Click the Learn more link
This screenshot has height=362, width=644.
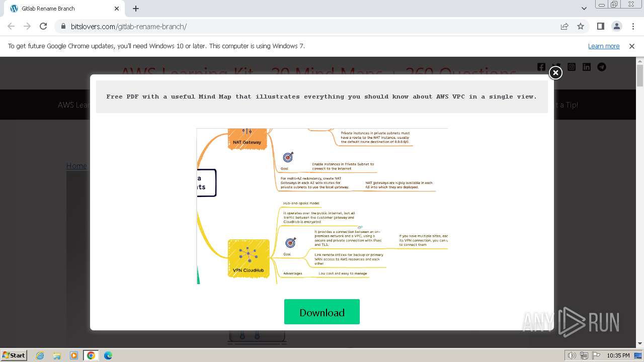pyautogui.click(x=604, y=46)
